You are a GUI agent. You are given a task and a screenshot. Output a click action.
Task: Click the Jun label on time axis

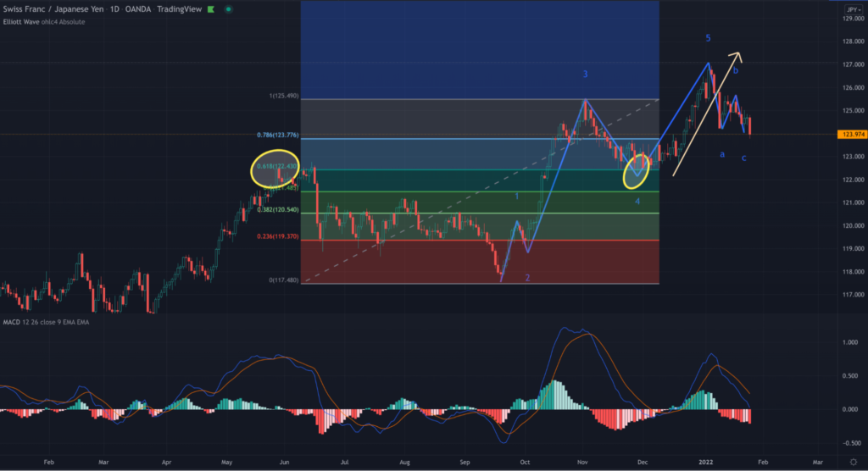[285, 463]
